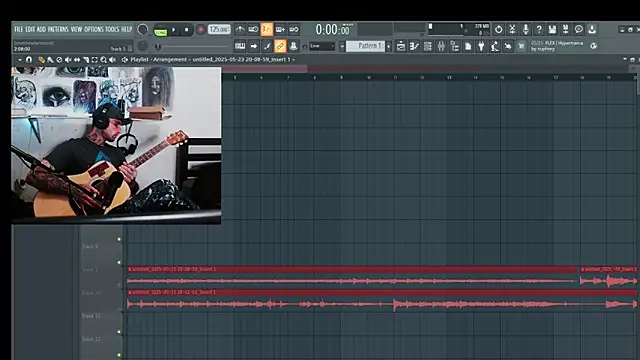Open the plugin picker plug icon
The image size is (640, 360).
pos(481,46)
